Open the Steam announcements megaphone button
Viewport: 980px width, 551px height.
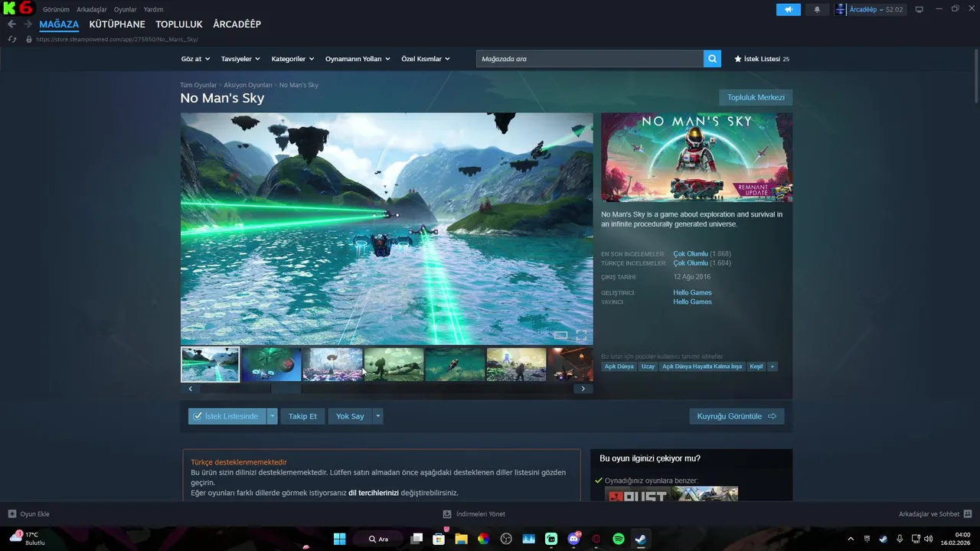(788, 9)
